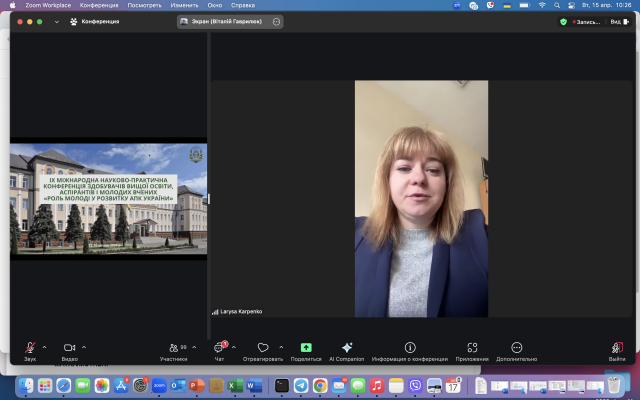Open Viber from the Dock
The height and width of the screenshot is (400, 640).
415,385
